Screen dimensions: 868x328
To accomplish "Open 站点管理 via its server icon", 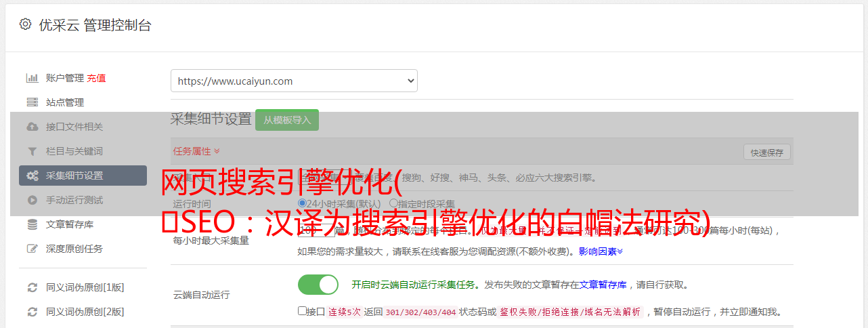I will pos(32,102).
